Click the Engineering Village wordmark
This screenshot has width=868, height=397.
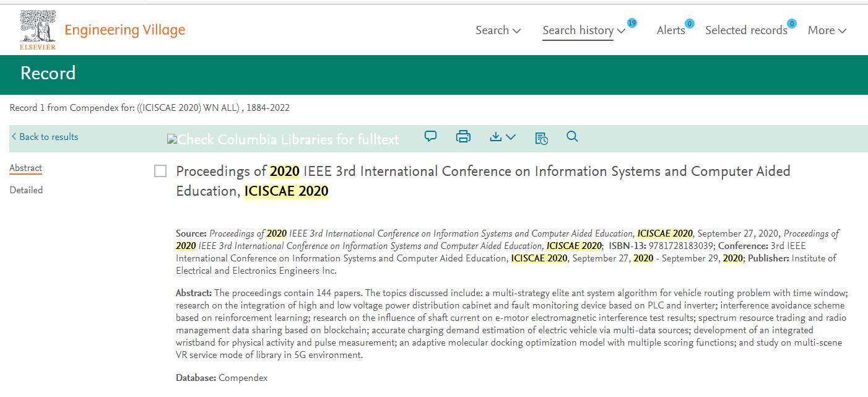(x=124, y=30)
